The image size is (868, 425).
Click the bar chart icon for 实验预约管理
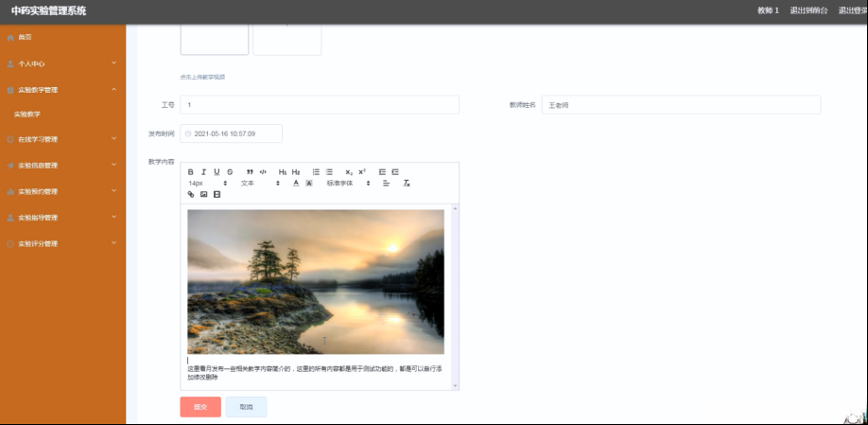pos(10,192)
